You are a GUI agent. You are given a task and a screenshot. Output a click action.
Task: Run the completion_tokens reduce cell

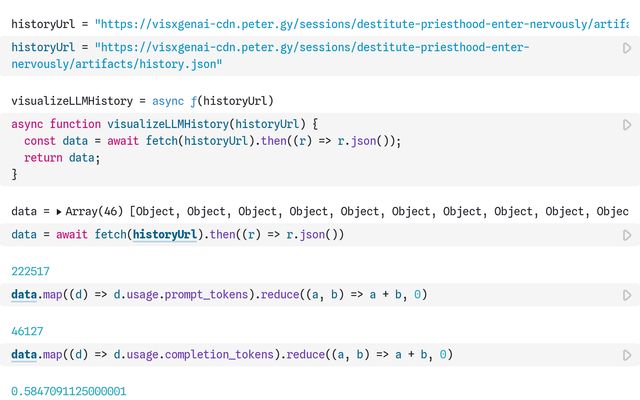click(627, 354)
